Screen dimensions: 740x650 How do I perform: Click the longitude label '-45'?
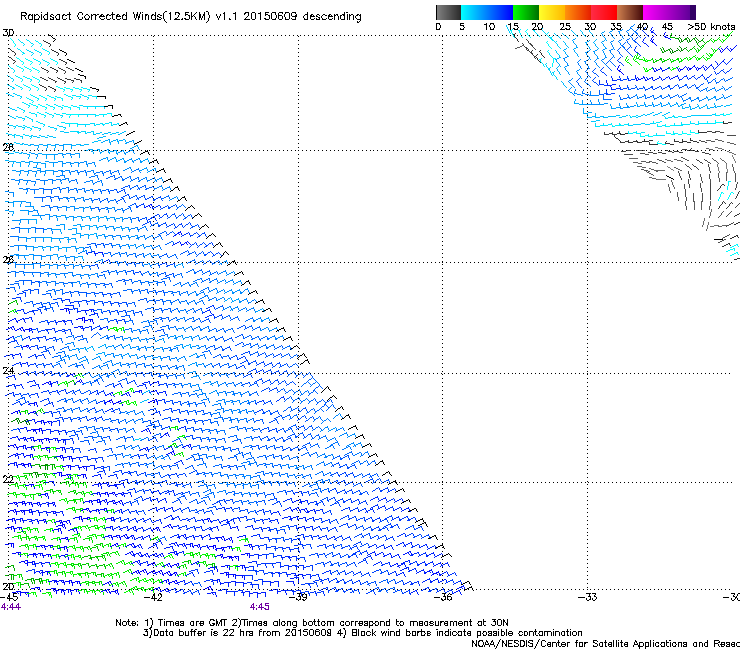coord(9,597)
